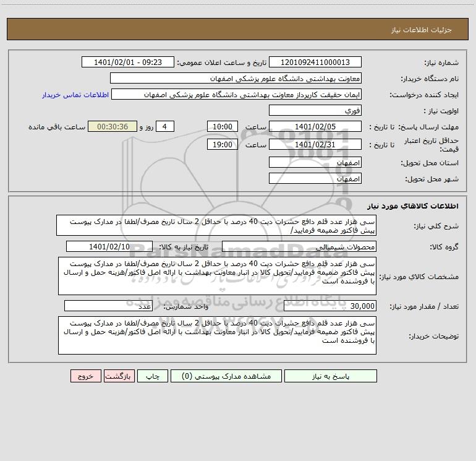Click the remaining days field showing 4
The image size is (476, 461).
pos(165,126)
